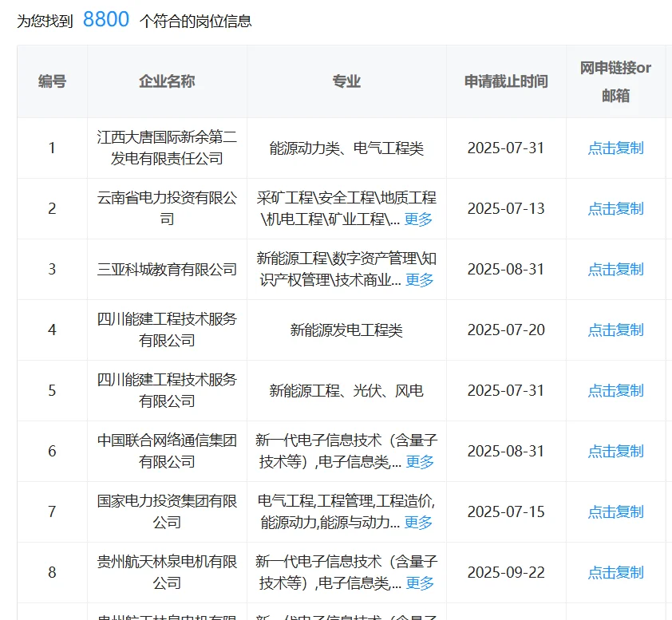Click 点击复制 in row 4
This screenshot has height=620, width=672.
click(615, 330)
